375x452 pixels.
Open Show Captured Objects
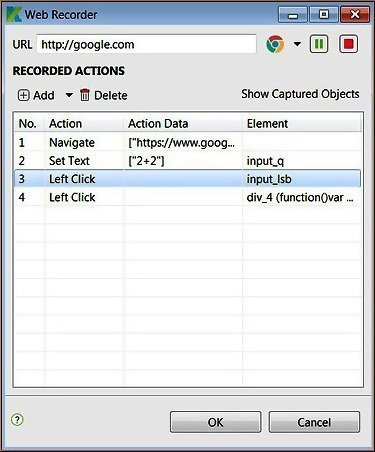[300, 94]
